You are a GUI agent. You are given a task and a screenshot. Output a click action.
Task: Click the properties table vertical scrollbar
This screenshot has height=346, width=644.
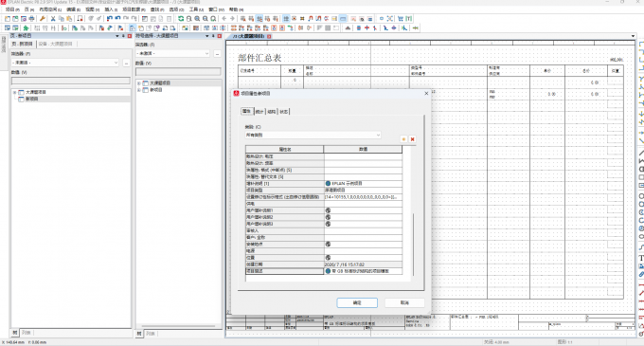413,244
